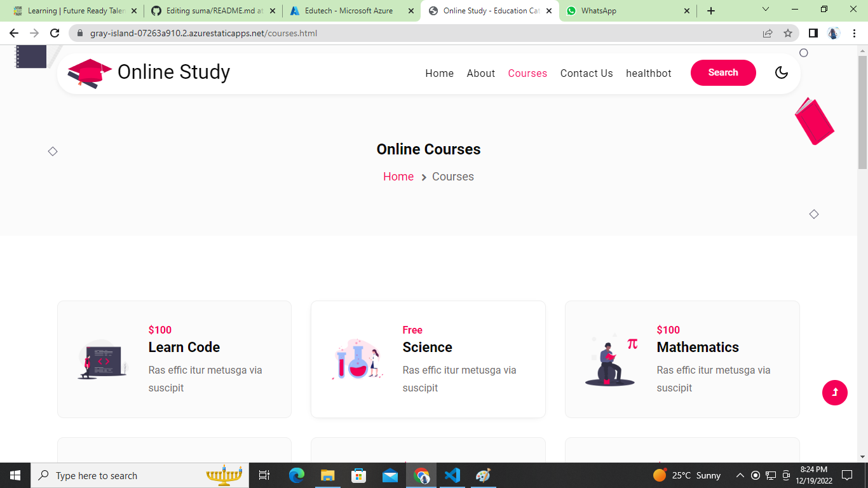Open Microsoft Edge from the taskbar
Viewport: 868px width, 488px height.
(296, 475)
